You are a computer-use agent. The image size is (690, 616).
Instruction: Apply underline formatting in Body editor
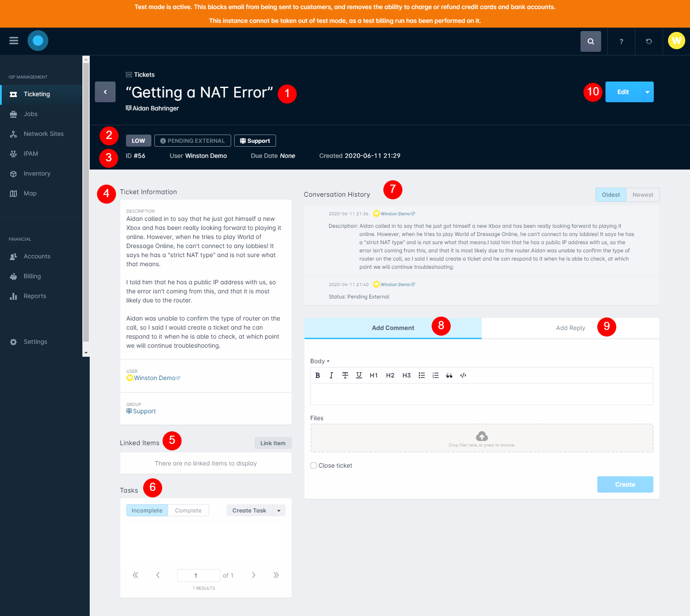click(359, 375)
